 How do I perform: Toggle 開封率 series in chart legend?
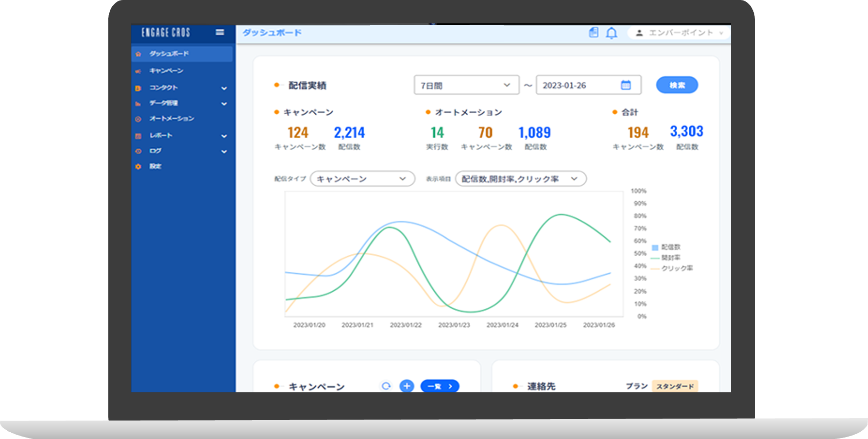coord(666,258)
